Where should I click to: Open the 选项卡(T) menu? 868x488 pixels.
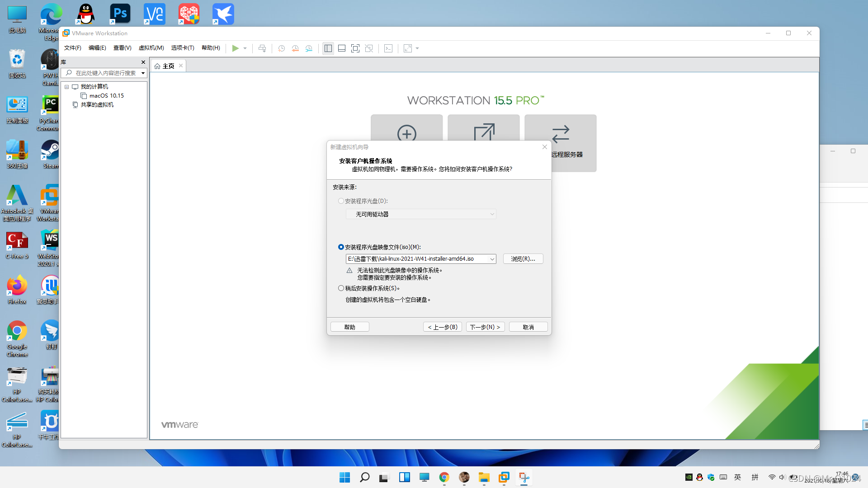coord(183,48)
